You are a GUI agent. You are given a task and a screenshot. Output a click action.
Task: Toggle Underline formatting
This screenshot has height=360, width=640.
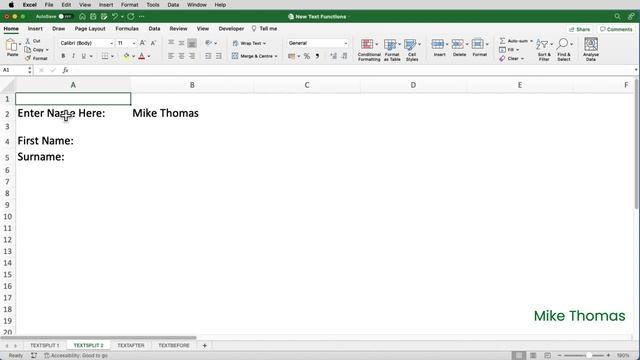[84, 56]
